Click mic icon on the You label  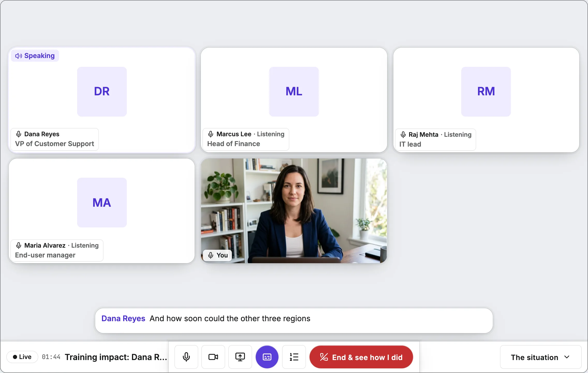(211, 255)
